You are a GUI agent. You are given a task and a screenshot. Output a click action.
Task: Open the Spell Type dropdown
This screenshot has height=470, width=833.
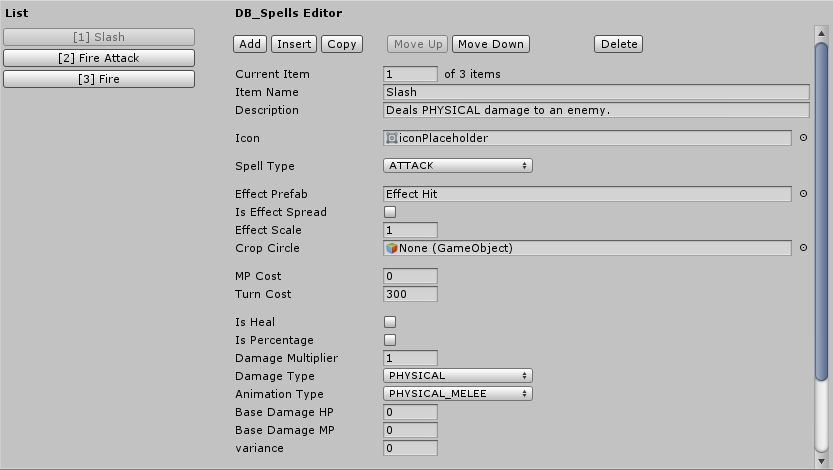tap(457, 166)
